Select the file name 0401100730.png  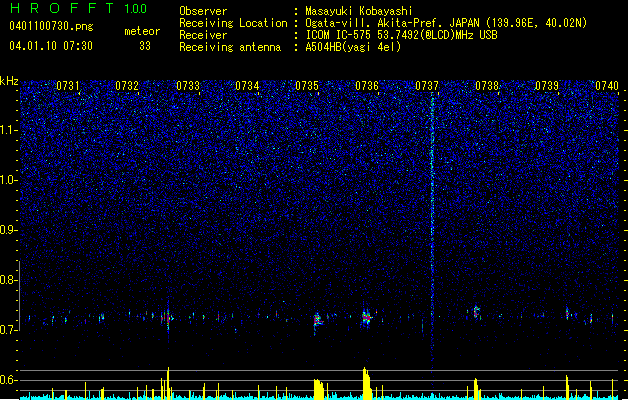51,27
